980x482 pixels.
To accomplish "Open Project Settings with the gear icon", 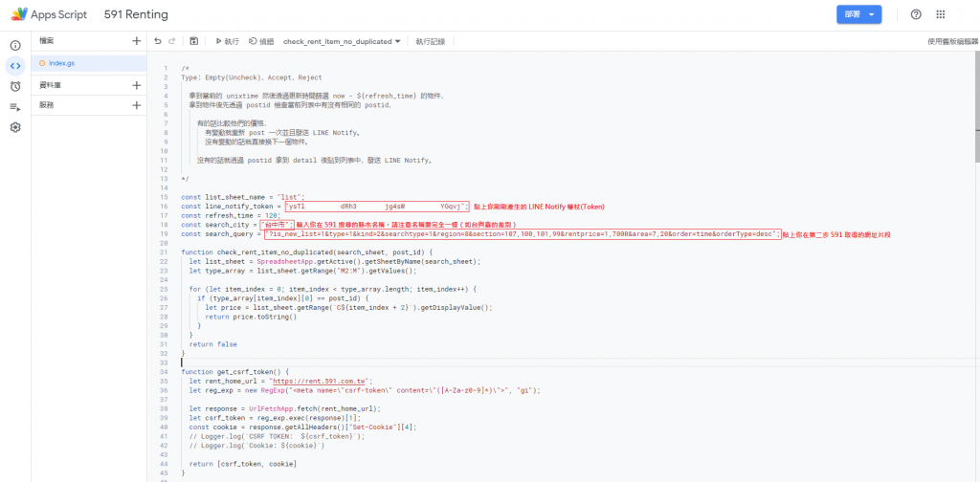I will click(15, 127).
